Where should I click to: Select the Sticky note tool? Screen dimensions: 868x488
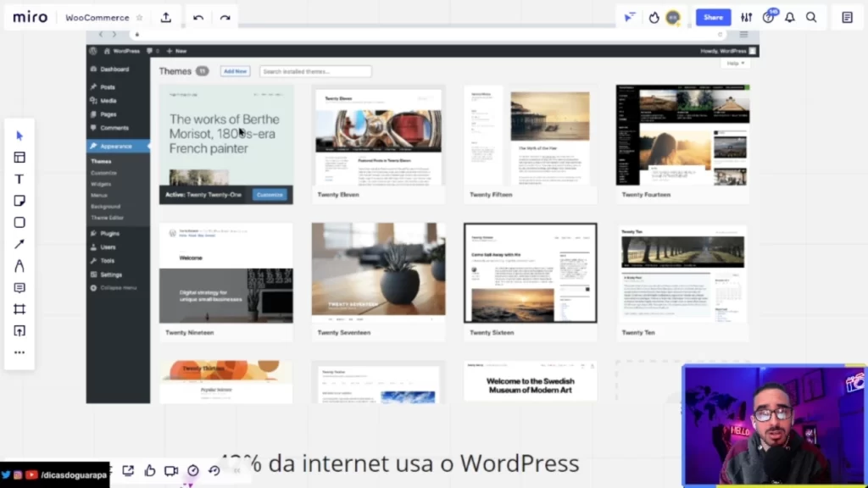tap(19, 201)
